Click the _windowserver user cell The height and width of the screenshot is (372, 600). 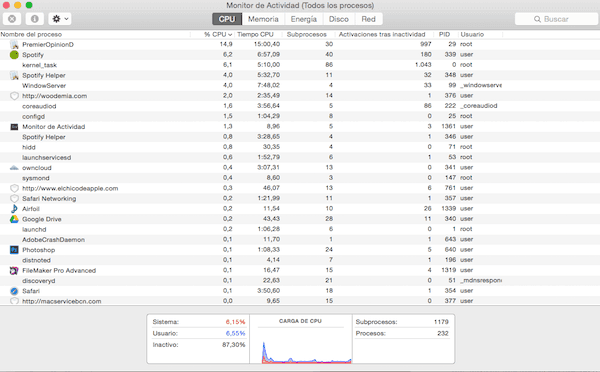(481, 85)
